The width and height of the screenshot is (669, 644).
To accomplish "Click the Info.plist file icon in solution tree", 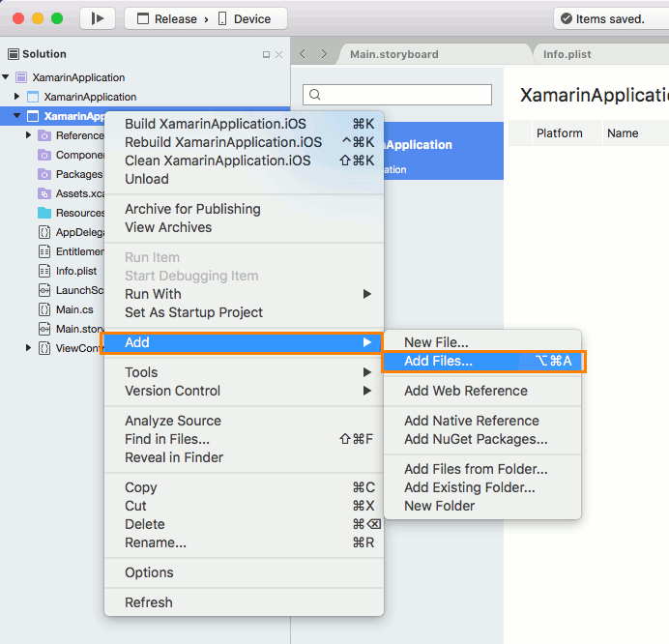I will [x=44, y=271].
